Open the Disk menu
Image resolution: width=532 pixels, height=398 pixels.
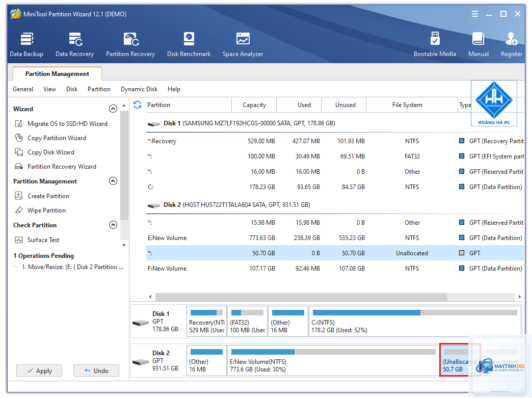72,89
